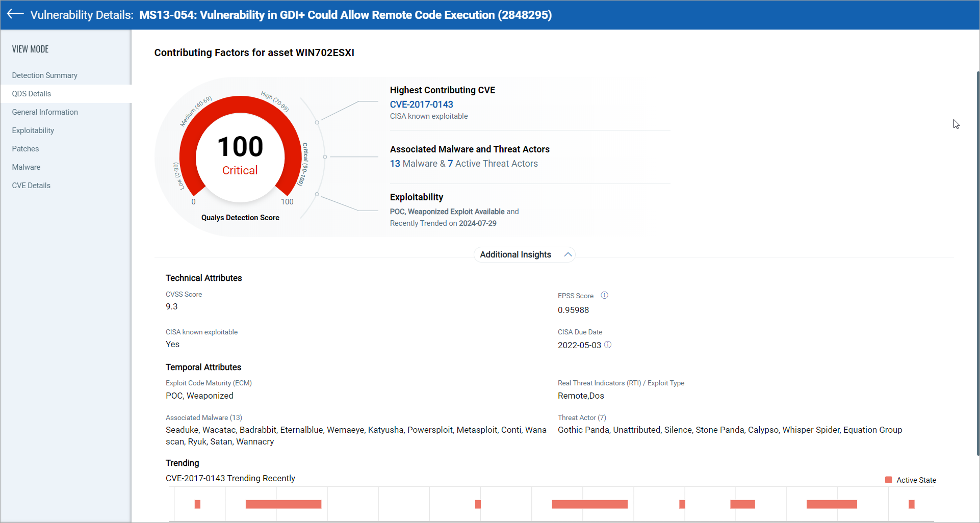The image size is (980, 523).
Task: Click the CISA Due Date 2022-05-03
Action: (x=579, y=345)
